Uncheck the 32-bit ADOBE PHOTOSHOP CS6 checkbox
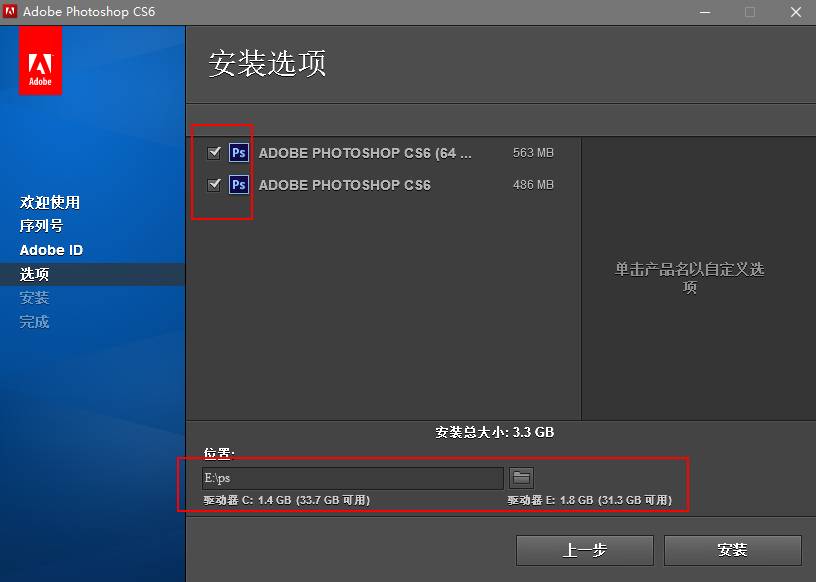Viewport: 816px width, 582px height. pyautogui.click(x=213, y=185)
